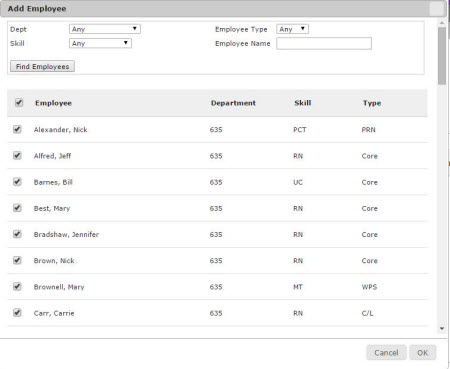Toggle Brownell, Mary checkbox

point(17,286)
